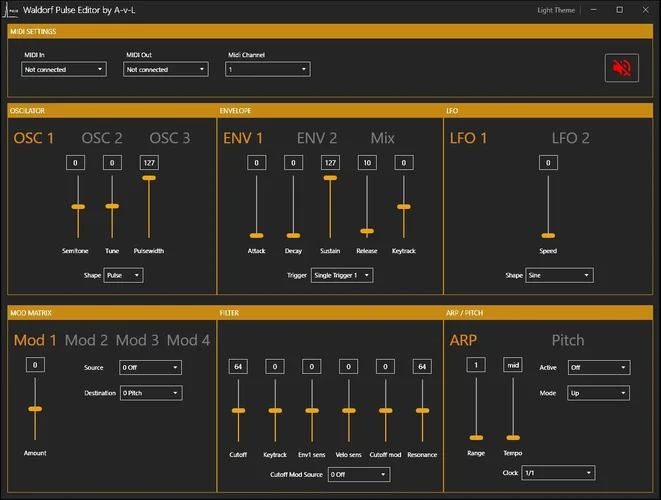Open the ARP Active dropdown set to Off
The height and width of the screenshot is (500, 661).
coord(598,368)
